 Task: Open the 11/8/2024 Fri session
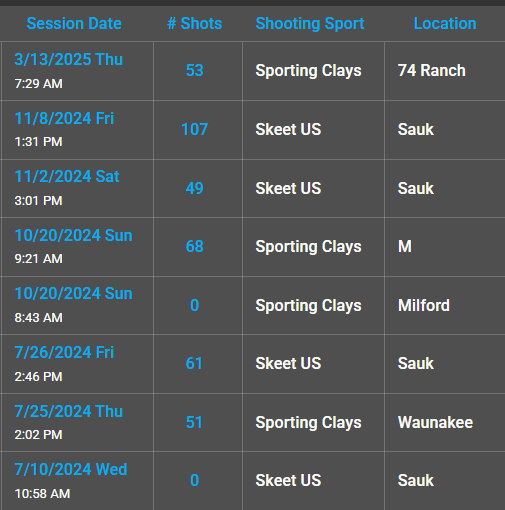point(64,118)
